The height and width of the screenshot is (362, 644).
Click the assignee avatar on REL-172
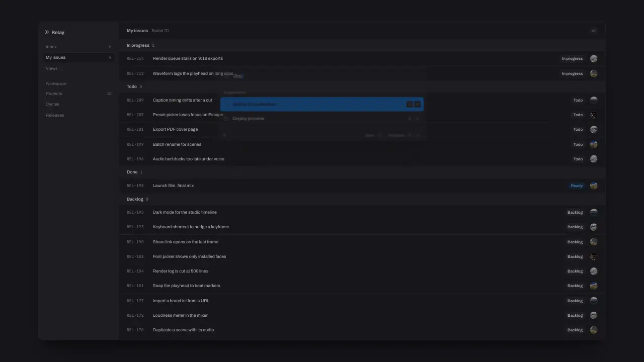tap(594, 315)
